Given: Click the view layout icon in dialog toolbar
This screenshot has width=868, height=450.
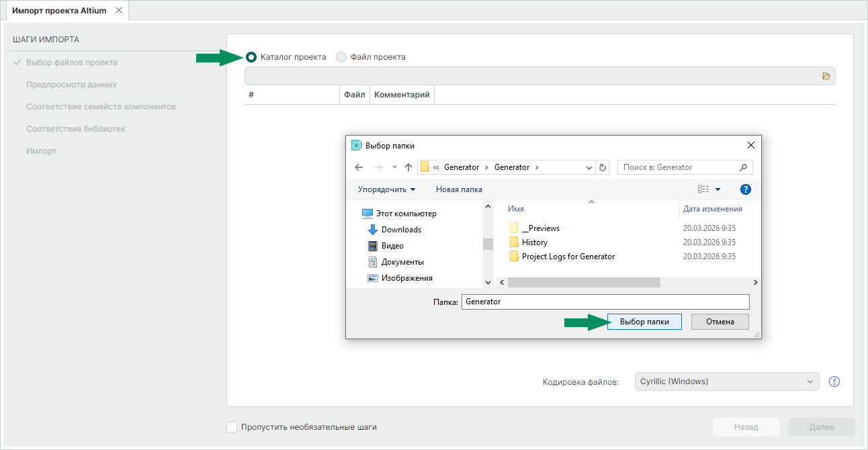Looking at the screenshot, I should click(x=703, y=189).
